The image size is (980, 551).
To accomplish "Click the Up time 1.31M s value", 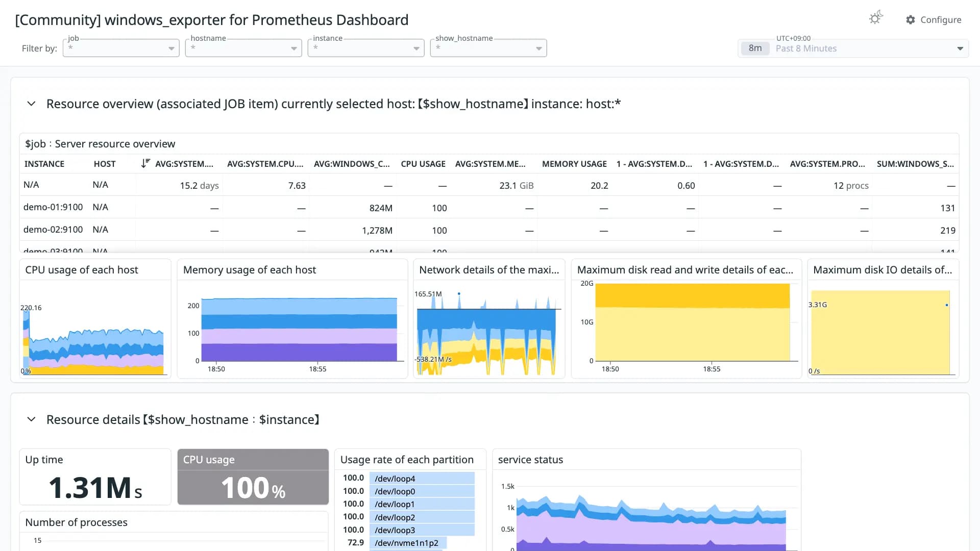I will tap(95, 488).
